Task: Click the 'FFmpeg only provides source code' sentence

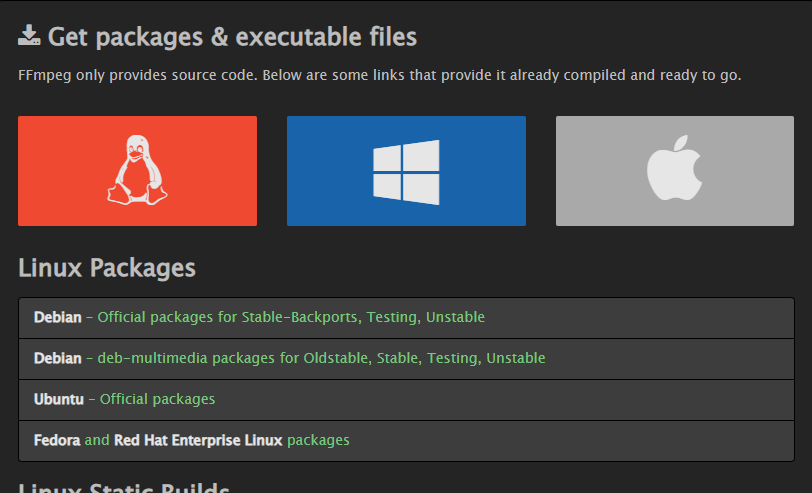Action: click(x=380, y=75)
